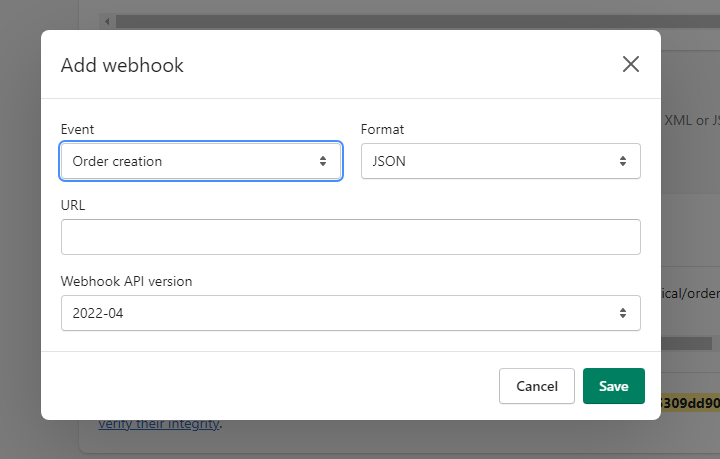Click the Event selector arrows icon

point(323,161)
